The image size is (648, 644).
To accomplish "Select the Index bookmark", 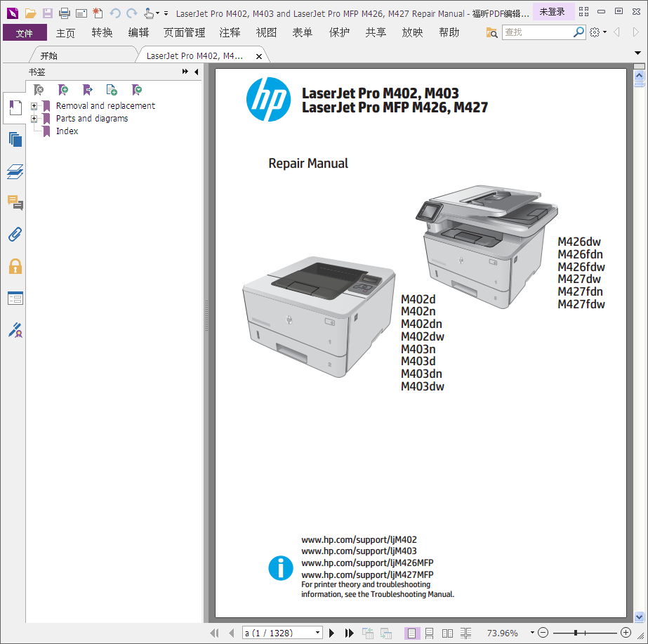I will (67, 131).
